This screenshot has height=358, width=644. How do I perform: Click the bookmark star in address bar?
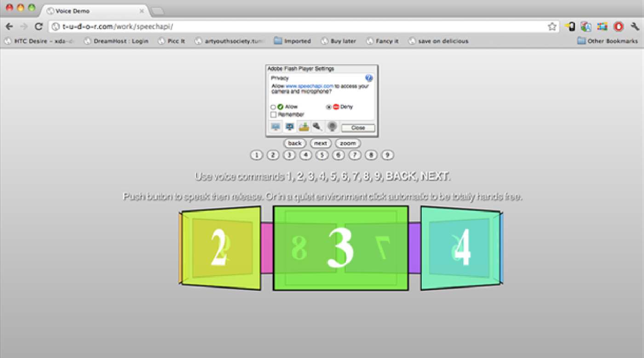pos(552,27)
